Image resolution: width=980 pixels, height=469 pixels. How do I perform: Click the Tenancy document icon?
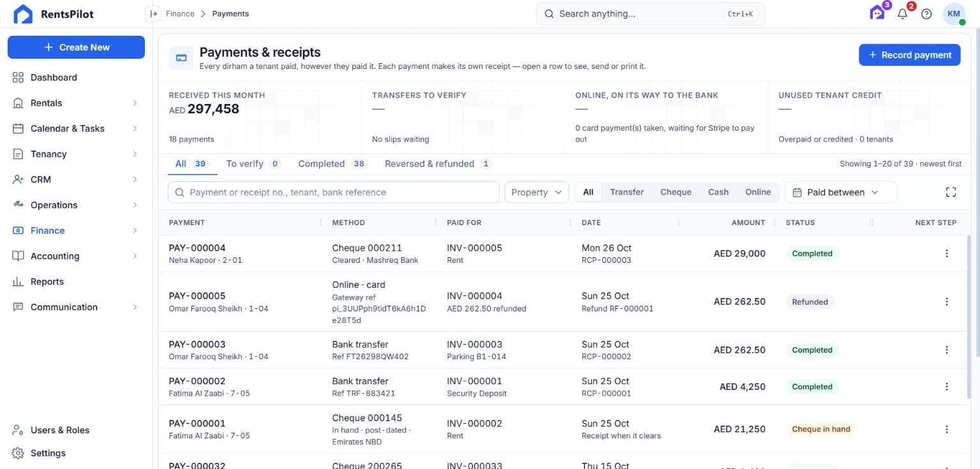18,154
